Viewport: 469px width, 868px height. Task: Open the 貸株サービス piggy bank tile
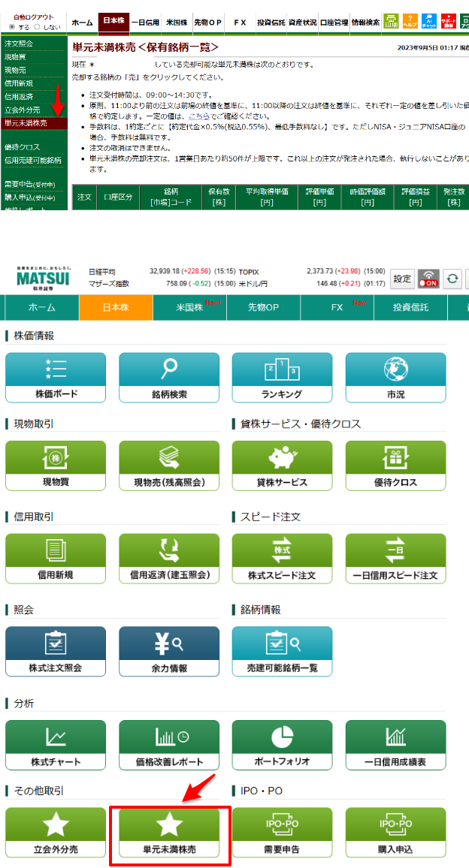(x=282, y=466)
